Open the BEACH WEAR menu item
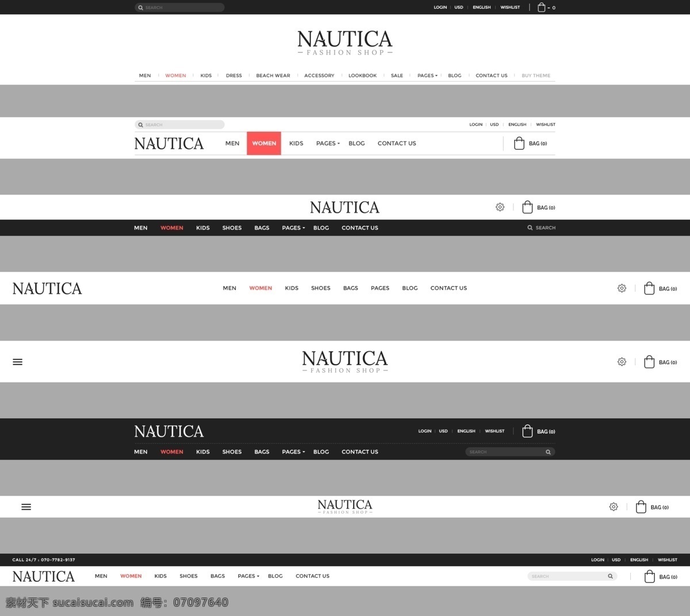690x616 pixels. 273,75
